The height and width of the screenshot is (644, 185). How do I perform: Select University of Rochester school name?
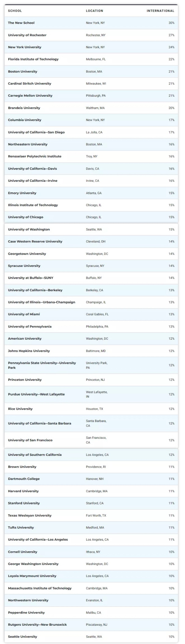coord(27,35)
